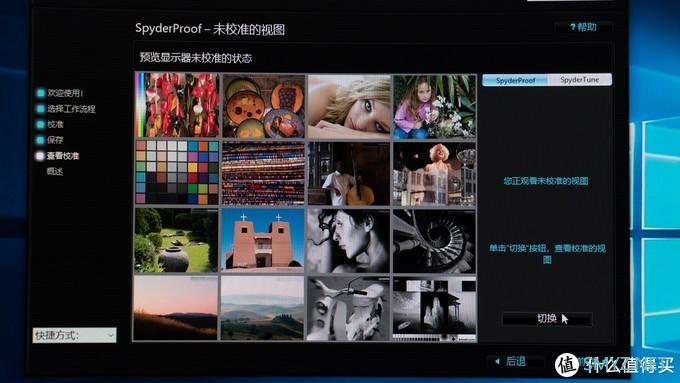Click the white bullet icon beside 查看校准

point(40,156)
